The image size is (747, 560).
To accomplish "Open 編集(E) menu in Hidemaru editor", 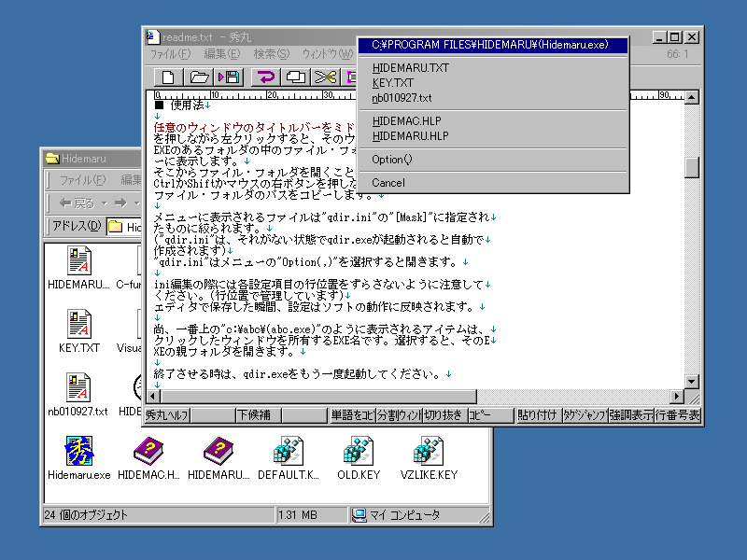I will point(222,54).
